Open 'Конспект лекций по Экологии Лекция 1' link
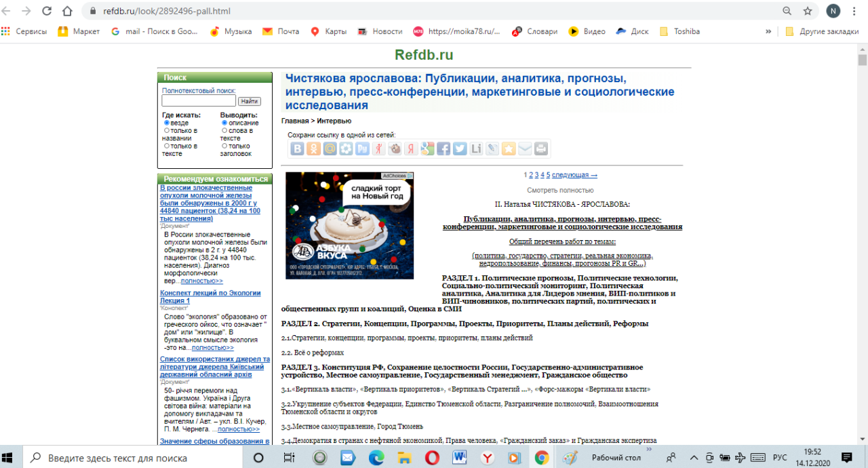The height and width of the screenshot is (468, 868). 210,296
